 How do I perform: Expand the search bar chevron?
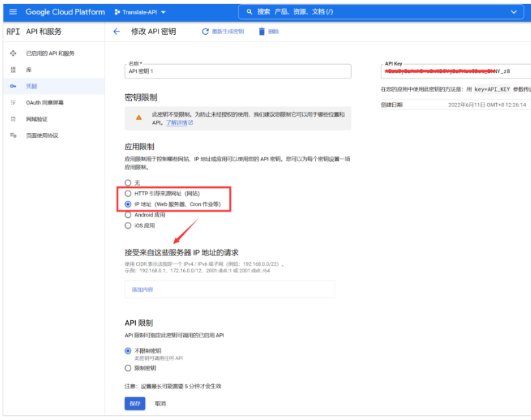pos(514,12)
